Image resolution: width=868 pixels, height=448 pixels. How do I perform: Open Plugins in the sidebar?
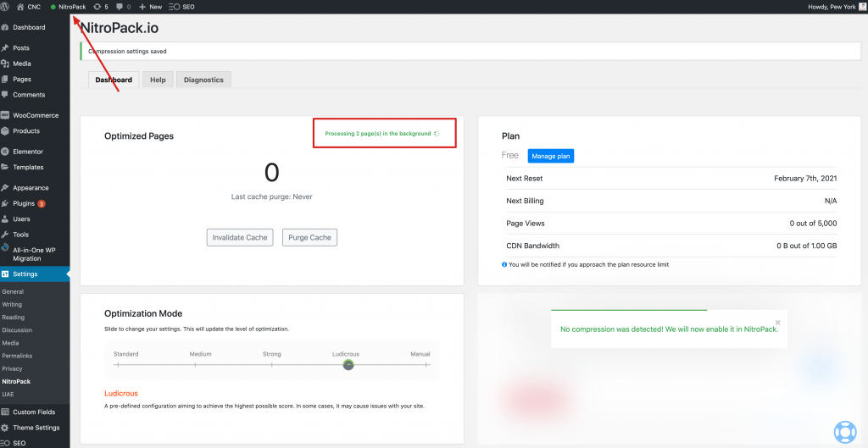[24, 203]
